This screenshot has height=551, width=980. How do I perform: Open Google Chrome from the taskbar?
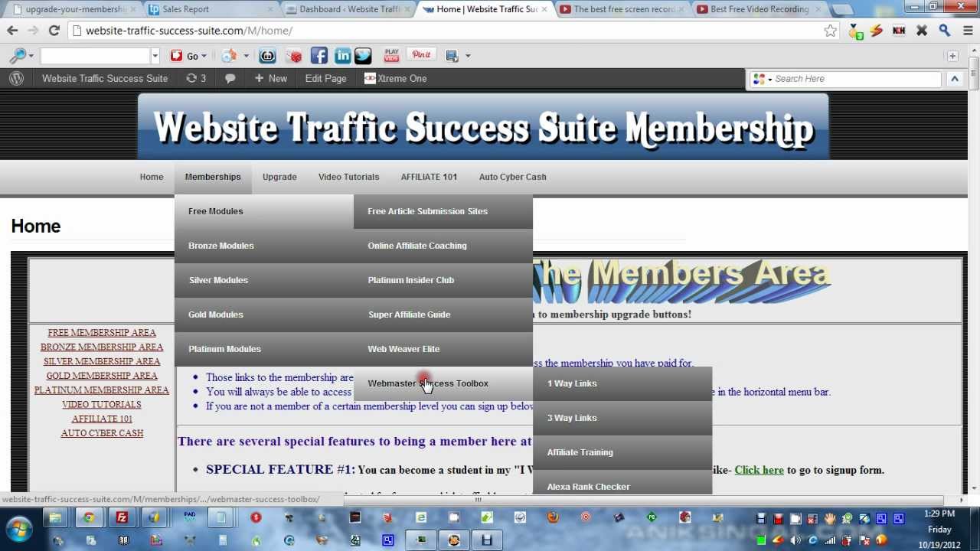coord(89,518)
